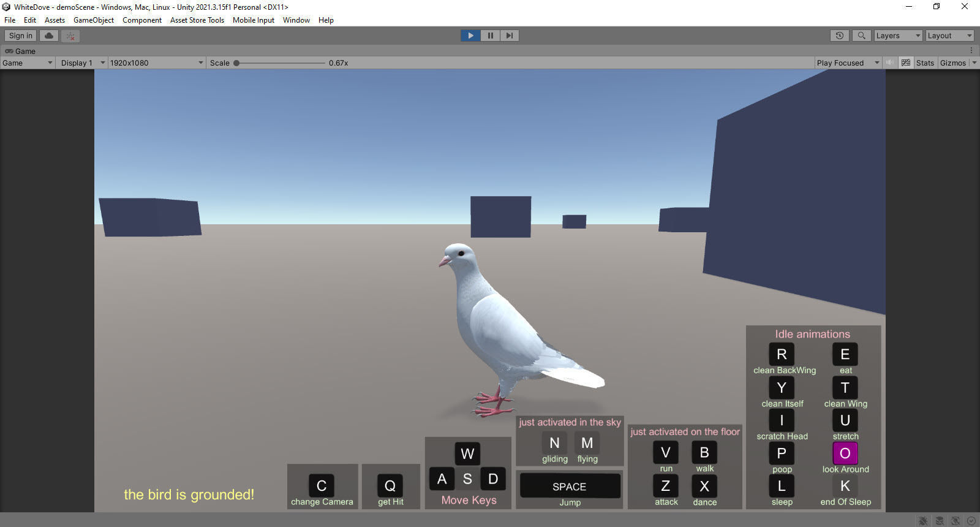Toggle the mute audio speaker icon

(x=890, y=63)
